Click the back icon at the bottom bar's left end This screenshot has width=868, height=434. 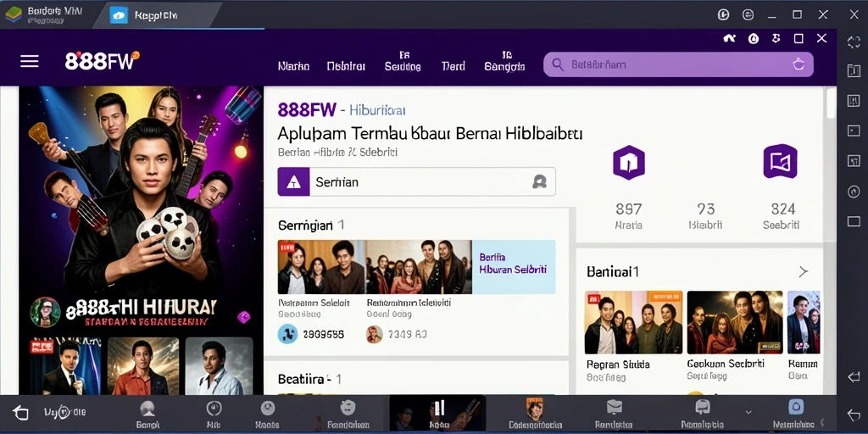20,412
